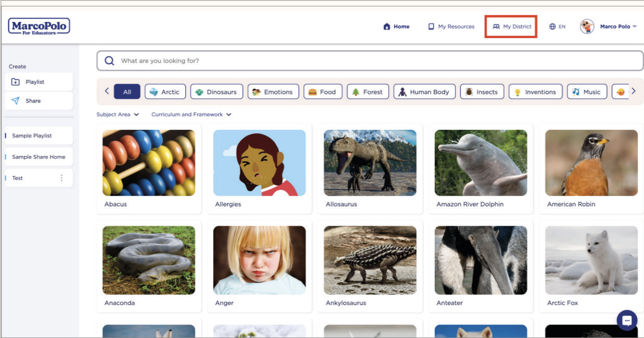This screenshot has height=338, width=644.
Task: Open the My Resources tab
Action: (x=451, y=27)
